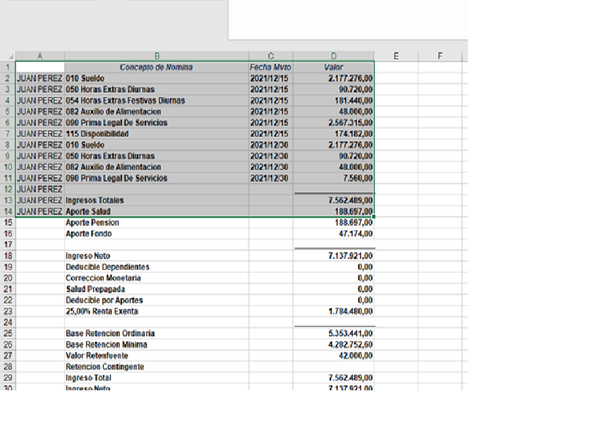Select row 18 header
The height and width of the screenshot is (433, 600).
click(8, 256)
